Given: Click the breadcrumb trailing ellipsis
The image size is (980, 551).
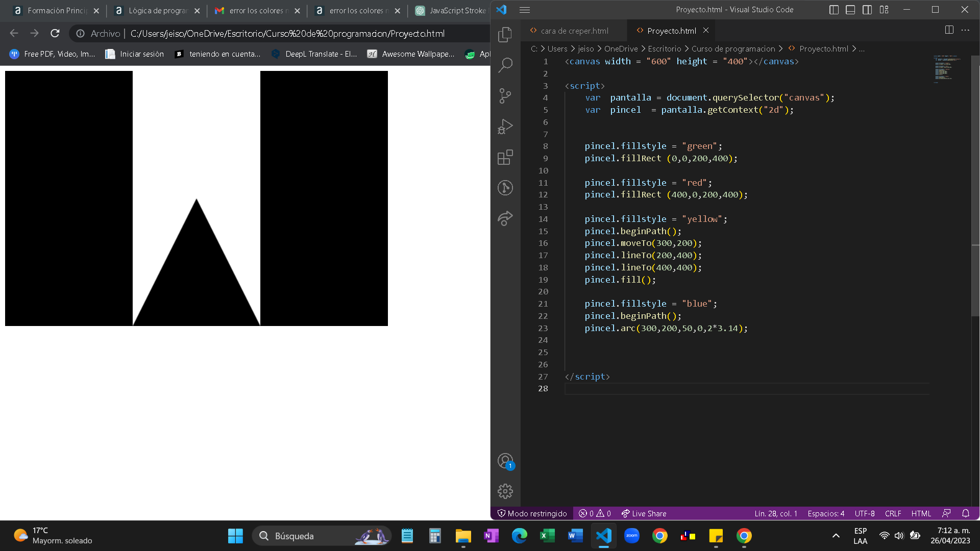Looking at the screenshot, I should point(862,49).
